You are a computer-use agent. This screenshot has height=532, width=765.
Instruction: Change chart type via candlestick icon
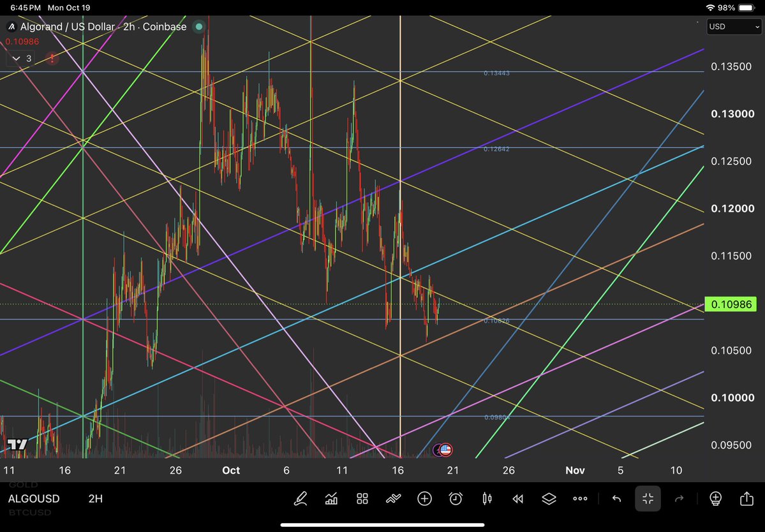[487, 498]
